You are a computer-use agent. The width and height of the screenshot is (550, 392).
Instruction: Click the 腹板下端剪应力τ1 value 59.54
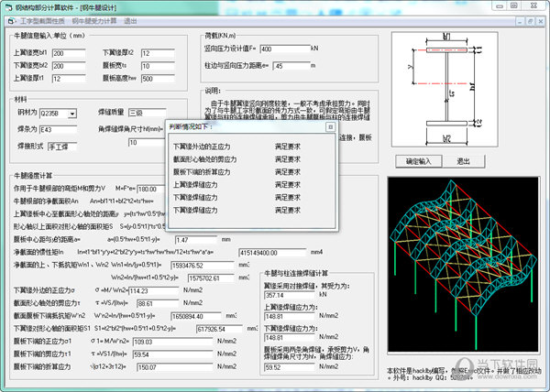point(172,354)
